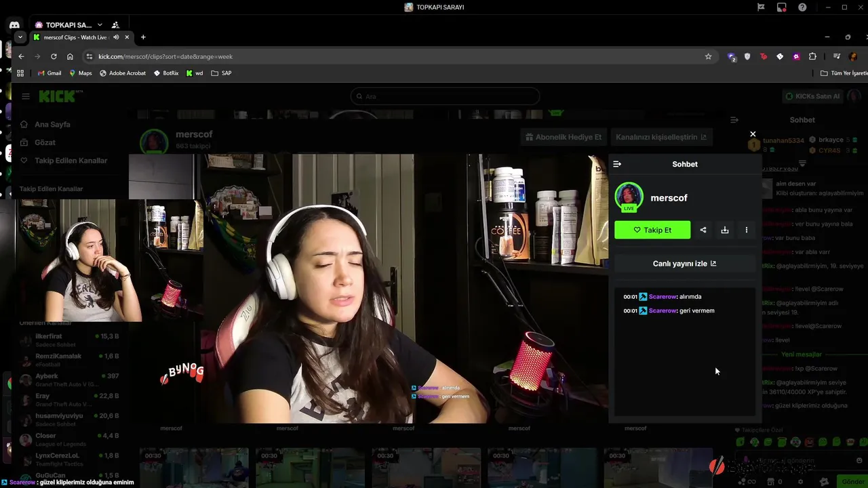Viewport: 868px width, 488px height.
Task: Close the clip popup with the X
Action: coord(753,134)
